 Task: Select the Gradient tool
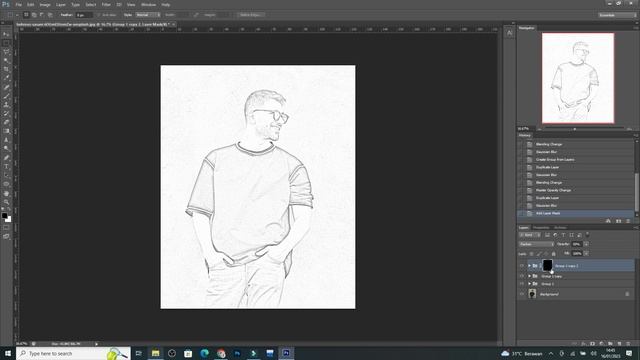tap(6, 131)
